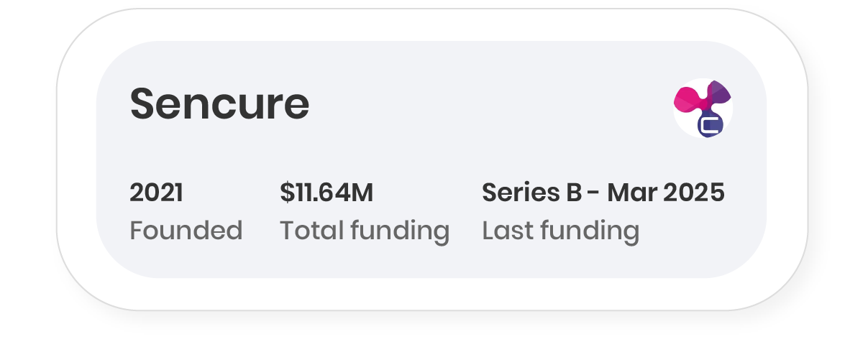868x342 pixels.
Task: Click the purple top petal of the logo
Action: click(x=718, y=93)
